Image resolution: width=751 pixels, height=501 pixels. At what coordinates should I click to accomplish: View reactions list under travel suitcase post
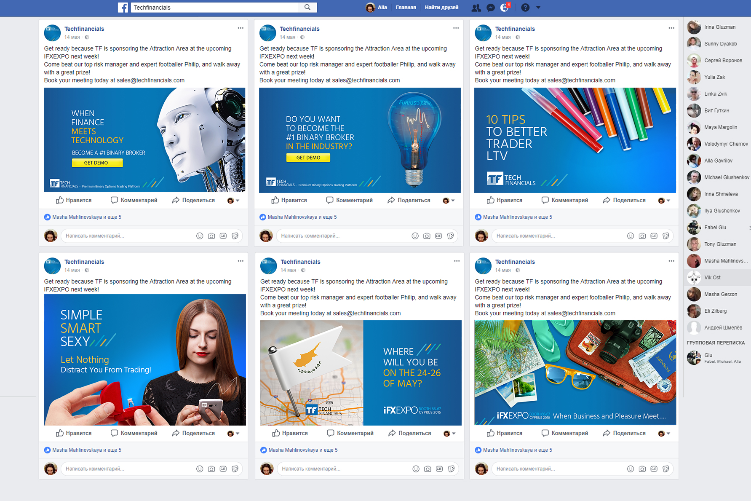pos(513,450)
